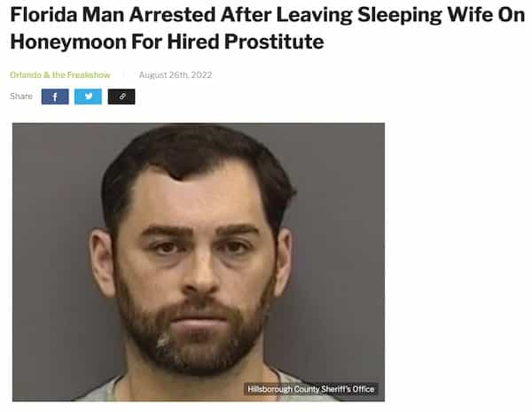Click the word "Honeymoon" in the headline
532x412 pixels.
pyautogui.click(x=68, y=43)
